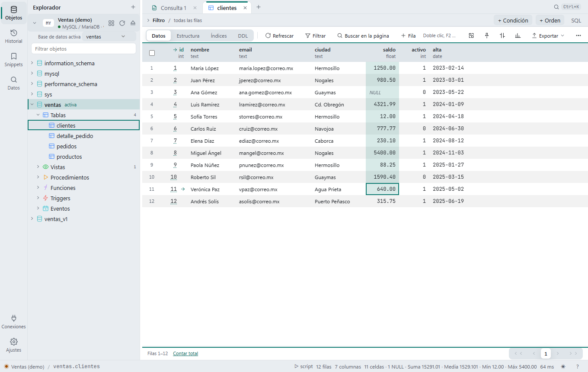Close the clientes tab
The height and width of the screenshot is (372, 588).
click(x=245, y=8)
